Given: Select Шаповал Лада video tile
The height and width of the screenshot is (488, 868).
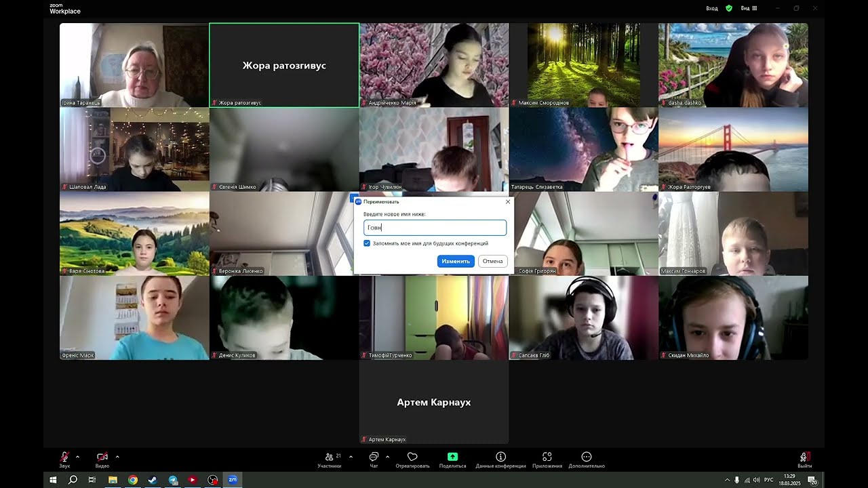Looking at the screenshot, I should (134, 149).
